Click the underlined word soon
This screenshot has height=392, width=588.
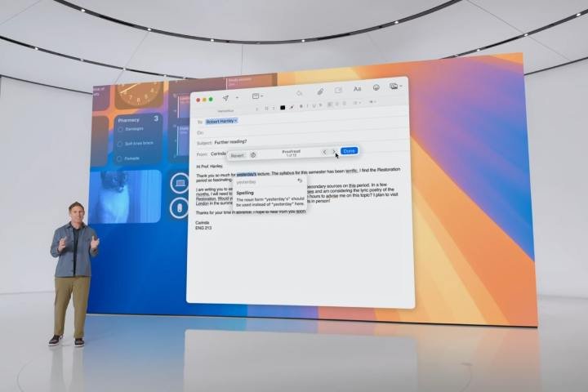click(x=301, y=212)
